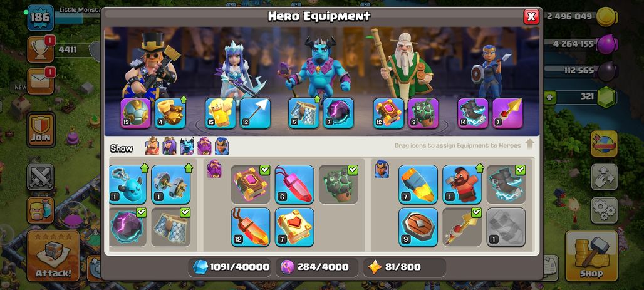This screenshot has width=644, height=290.
Task: Select the equipped Electro Boots in inventory
Action: [x=506, y=184]
